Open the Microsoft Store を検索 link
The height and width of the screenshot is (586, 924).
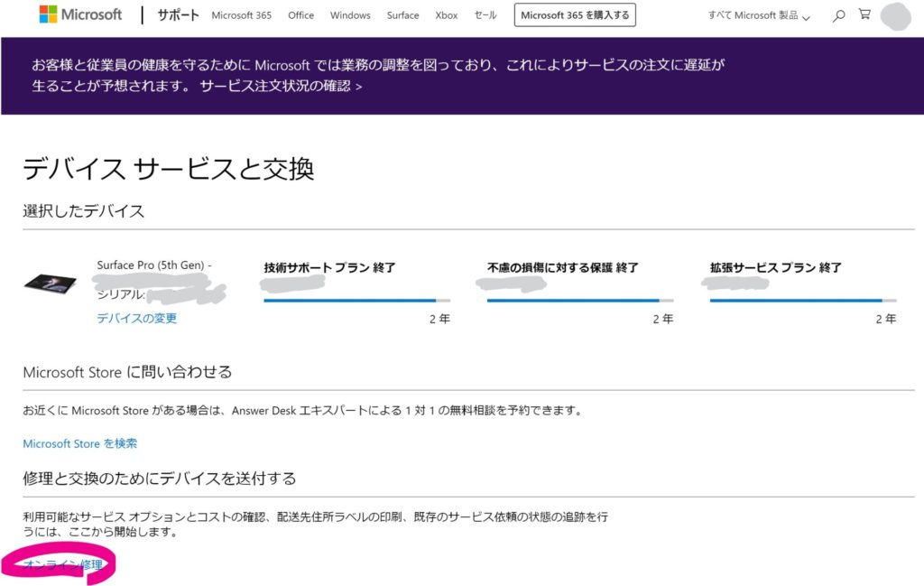pyautogui.click(x=79, y=443)
